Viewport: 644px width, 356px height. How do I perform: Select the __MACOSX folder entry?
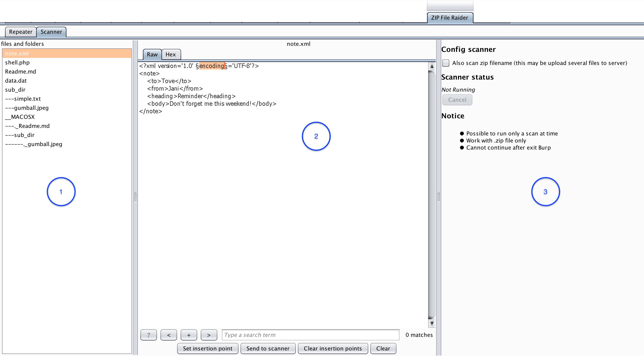pyautogui.click(x=20, y=117)
